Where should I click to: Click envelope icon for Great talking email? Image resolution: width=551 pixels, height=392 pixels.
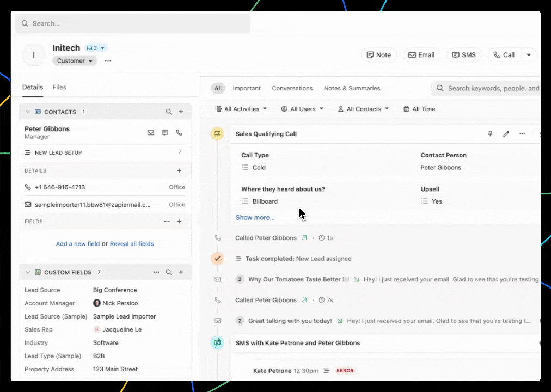tap(218, 321)
